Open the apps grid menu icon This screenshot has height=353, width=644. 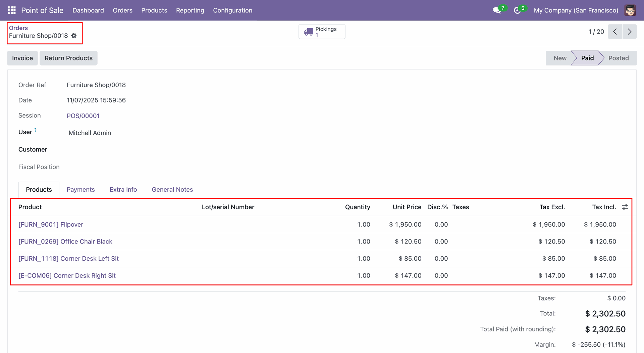click(12, 10)
